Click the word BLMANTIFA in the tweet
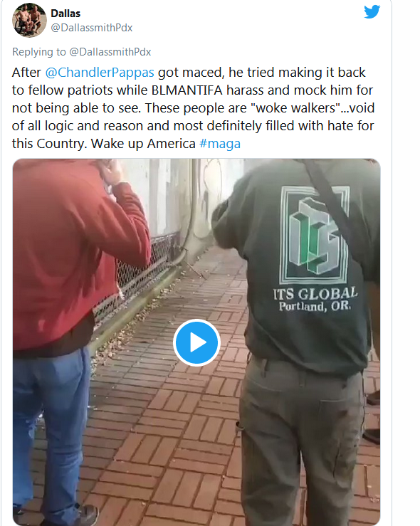Viewport: 420px width, 526px height. pos(187,90)
